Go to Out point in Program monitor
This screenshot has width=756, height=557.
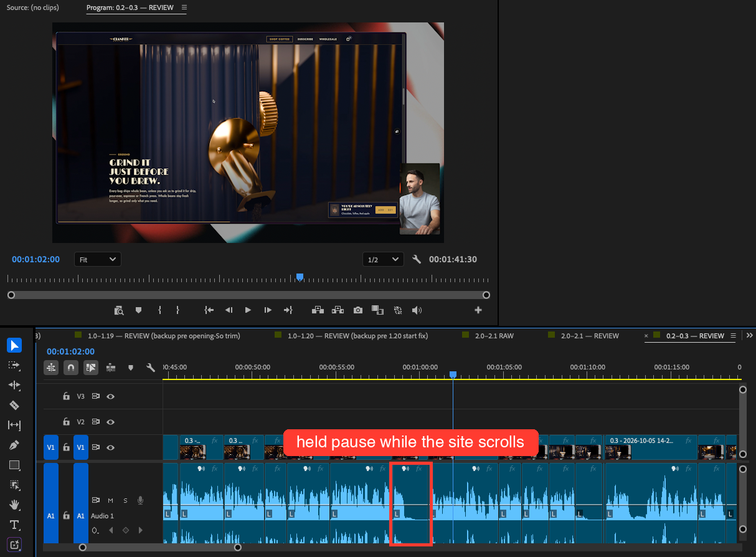288,310
